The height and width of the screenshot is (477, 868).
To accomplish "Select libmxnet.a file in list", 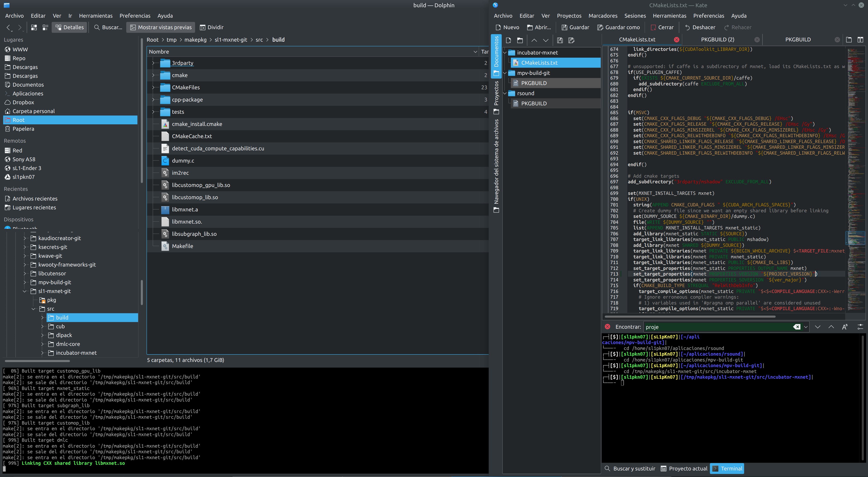I will tap(185, 209).
